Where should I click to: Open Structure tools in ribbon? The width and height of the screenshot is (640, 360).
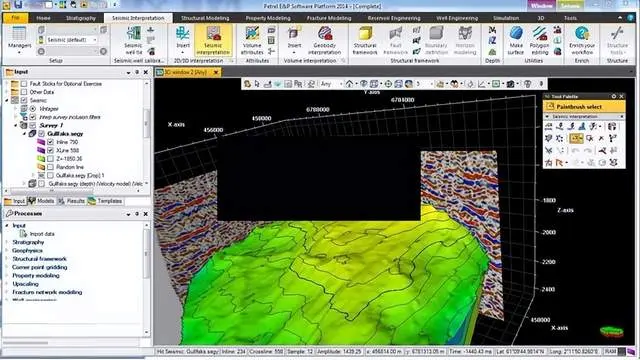pyautogui.click(x=617, y=40)
